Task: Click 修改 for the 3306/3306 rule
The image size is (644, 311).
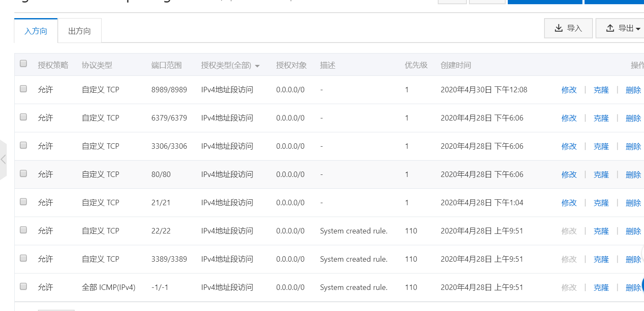Action: 569,146
